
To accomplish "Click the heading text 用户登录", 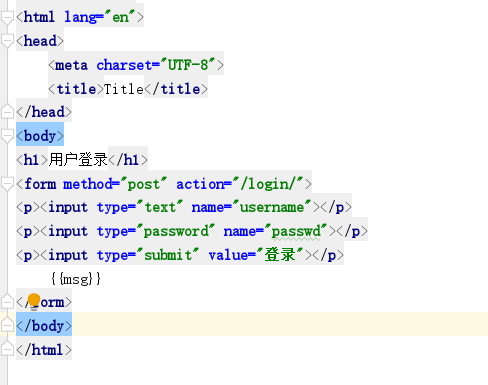I will (x=78, y=159).
